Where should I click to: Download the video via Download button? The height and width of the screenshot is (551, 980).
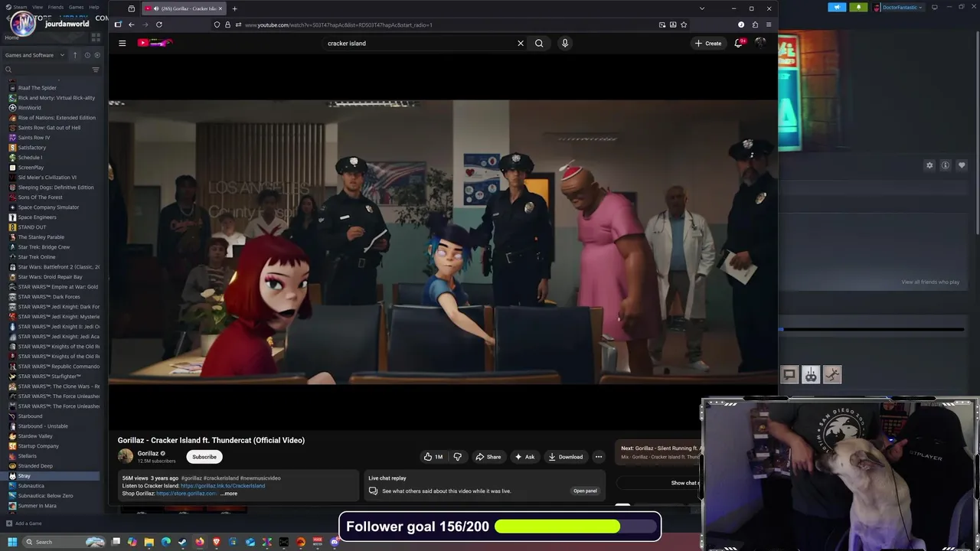(565, 457)
